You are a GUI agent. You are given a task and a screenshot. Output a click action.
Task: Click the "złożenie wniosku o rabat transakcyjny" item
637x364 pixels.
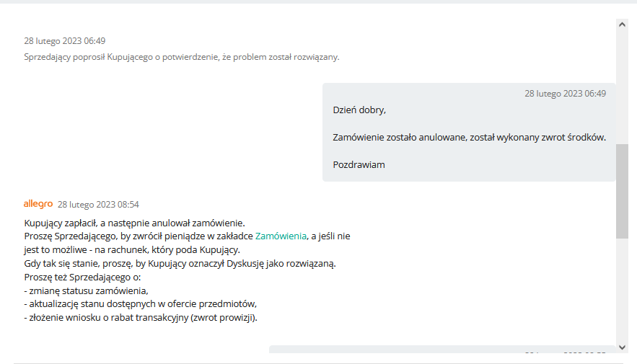point(141,317)
